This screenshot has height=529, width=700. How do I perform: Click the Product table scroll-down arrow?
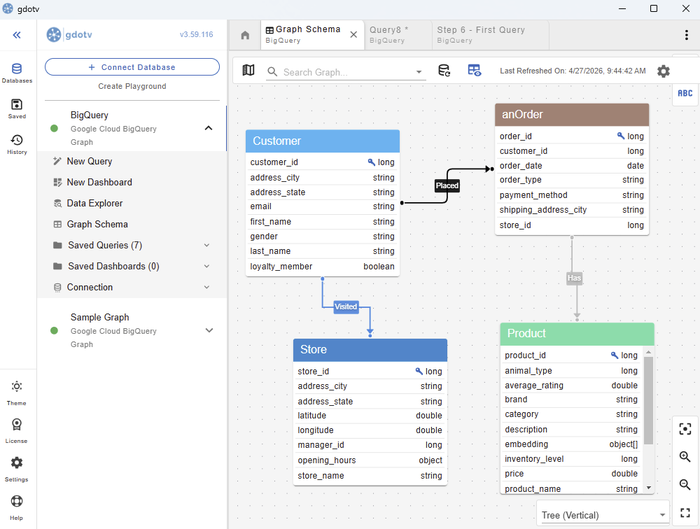coord(649,487)
